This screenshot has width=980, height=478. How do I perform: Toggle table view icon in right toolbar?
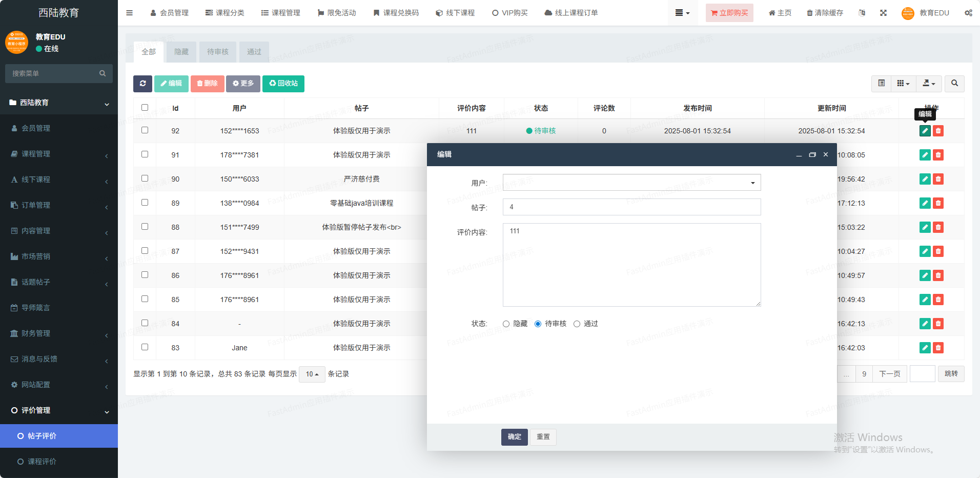pos(881,84)
